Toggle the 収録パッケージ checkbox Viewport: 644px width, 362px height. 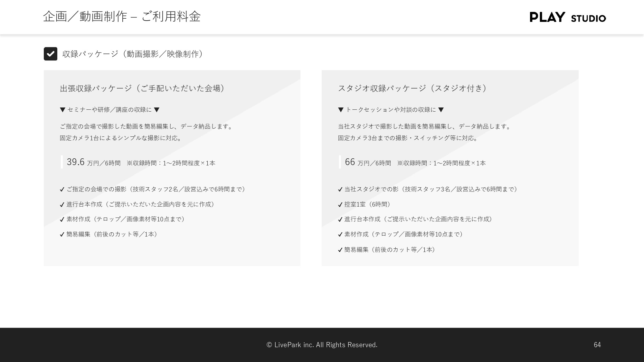point(51,54)
